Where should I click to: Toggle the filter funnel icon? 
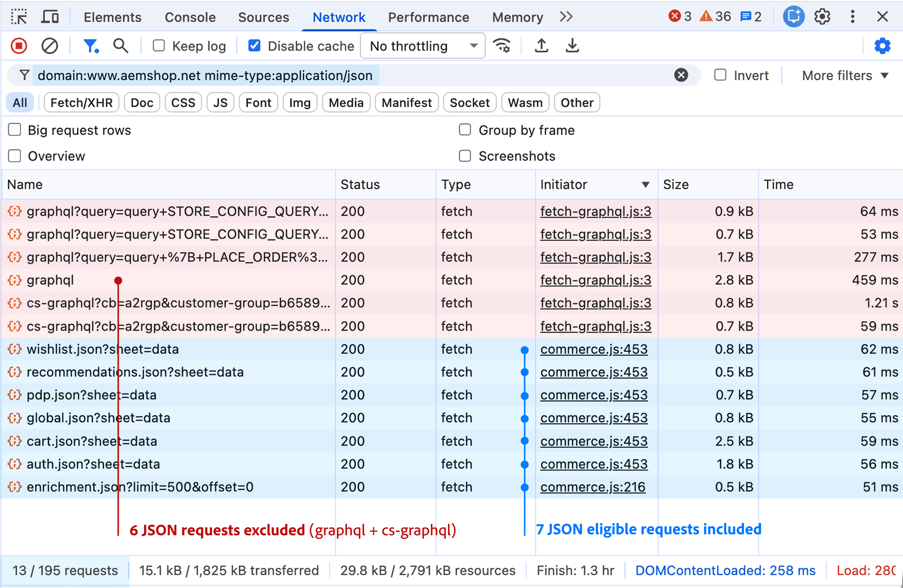point(91,46)
